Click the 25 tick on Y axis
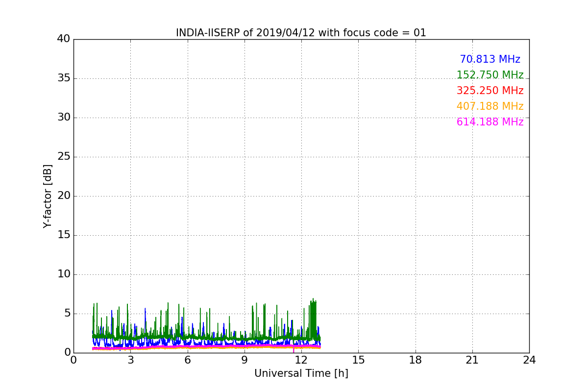This screenshot has height=392, width=588. pos(64,157)
